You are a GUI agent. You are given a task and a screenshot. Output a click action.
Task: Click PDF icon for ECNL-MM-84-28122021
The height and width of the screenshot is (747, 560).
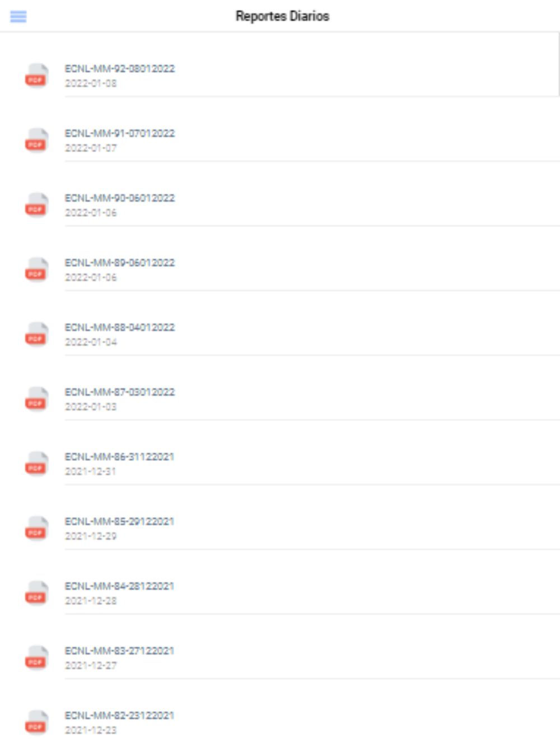coord(36,593)
